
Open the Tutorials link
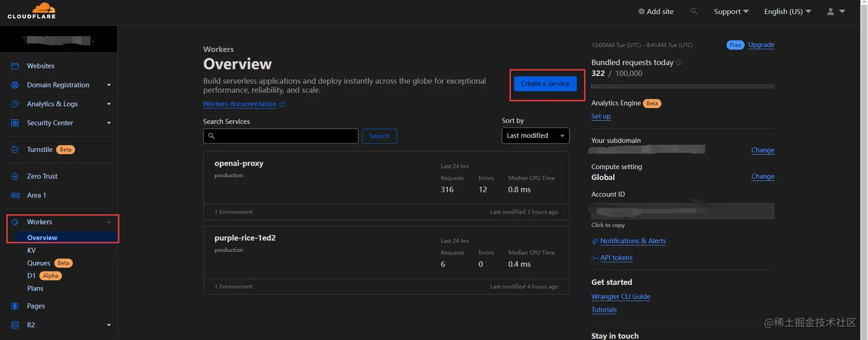(604, 310)
